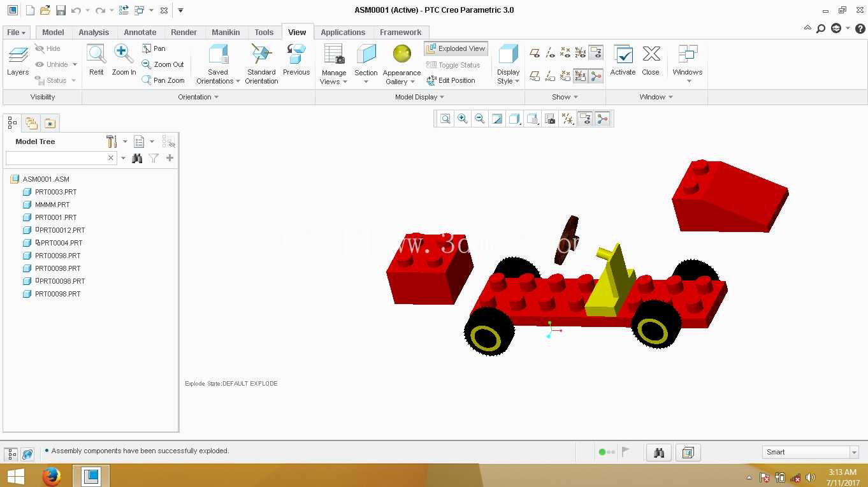Expand the Saved Orientations dropdown
Viewport: 868px width, 487px height.
218,81
